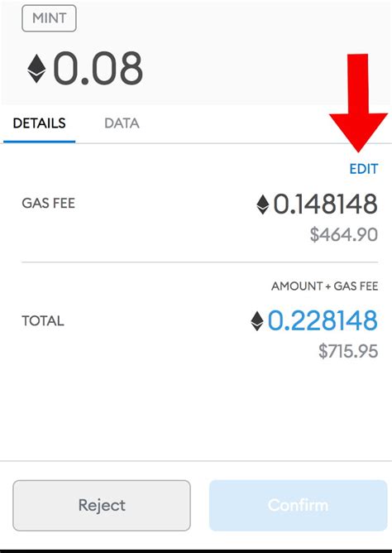Click the $464.90 gas fee value
This screenshot has width=392, height=553.
click(x=344, y=234)
